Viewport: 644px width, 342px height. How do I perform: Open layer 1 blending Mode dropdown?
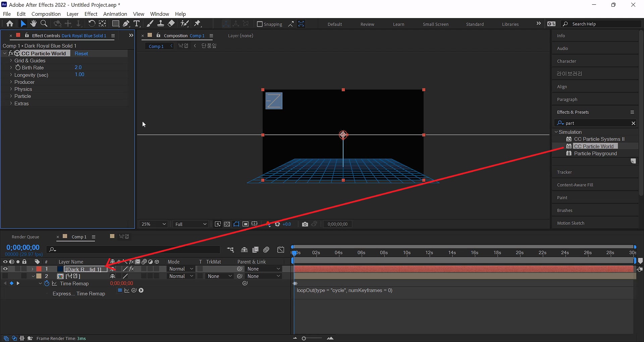[181, 269]
